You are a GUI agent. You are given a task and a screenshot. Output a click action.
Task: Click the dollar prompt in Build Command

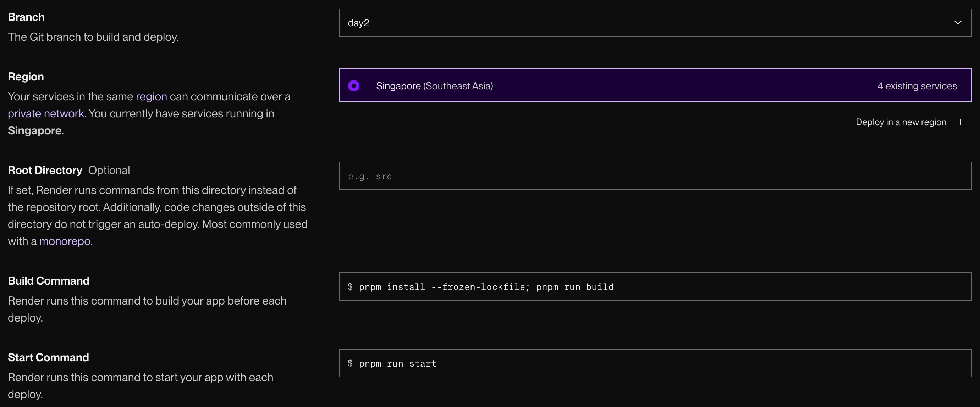click(x=349, y=287)
